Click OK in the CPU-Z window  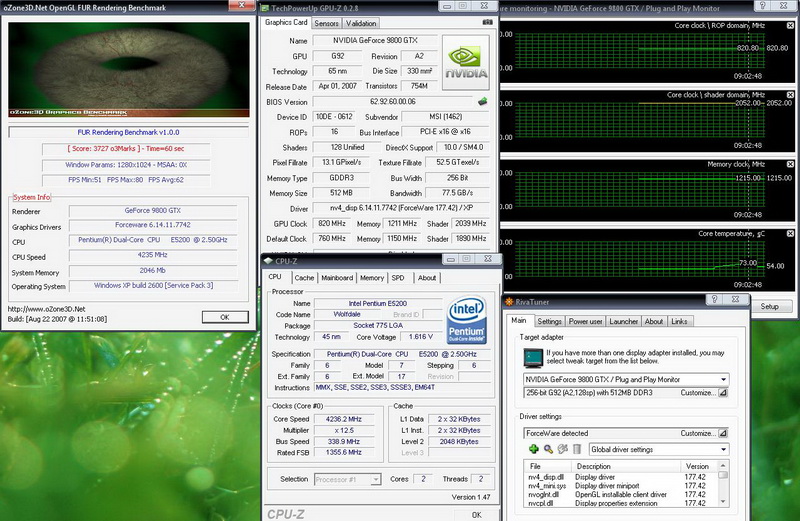(x=477, y=515)
